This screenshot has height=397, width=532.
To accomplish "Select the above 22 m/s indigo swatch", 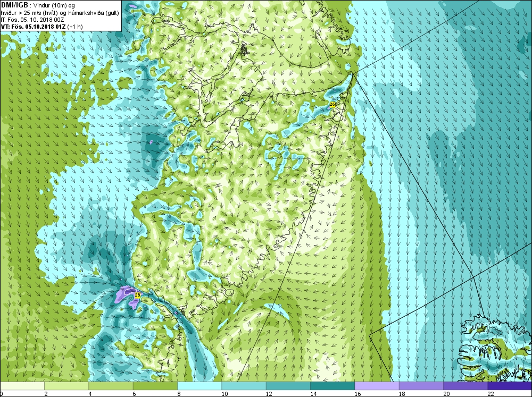I will (x=509, y=386).
